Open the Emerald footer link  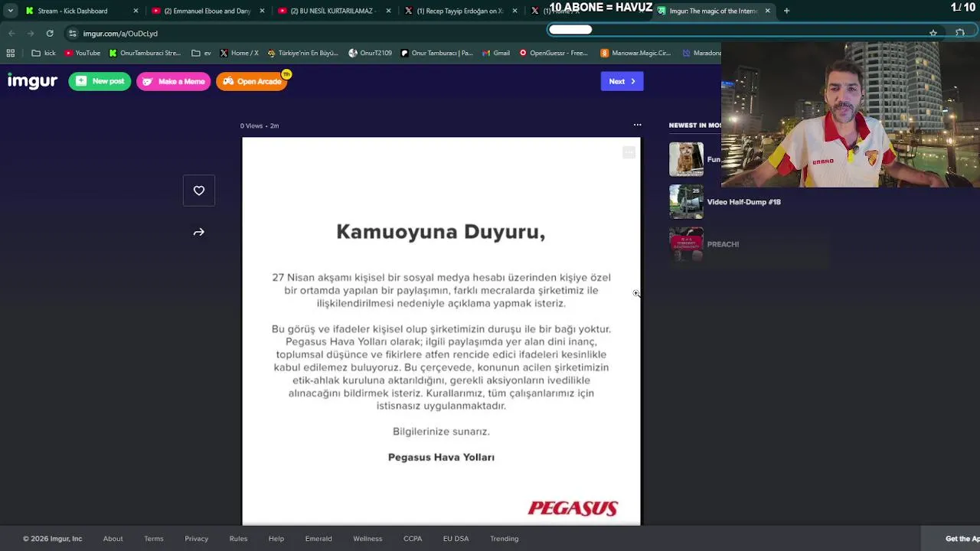(318, 539)
